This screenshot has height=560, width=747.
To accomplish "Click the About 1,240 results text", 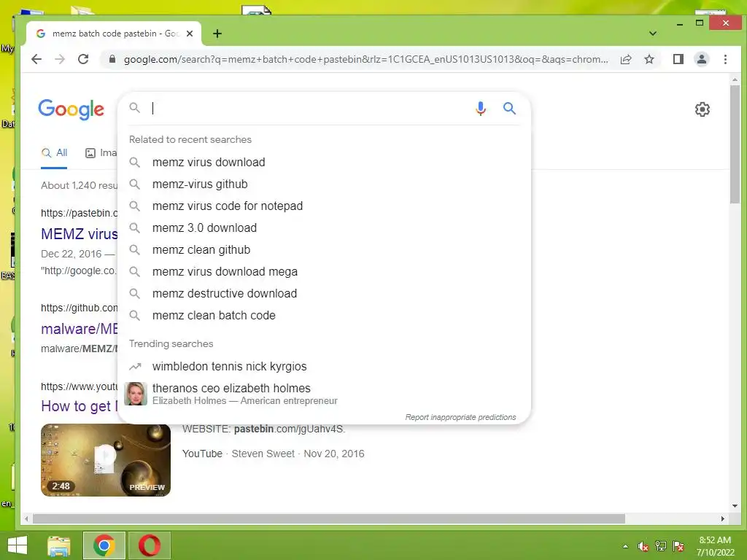I will pos(79,185).
